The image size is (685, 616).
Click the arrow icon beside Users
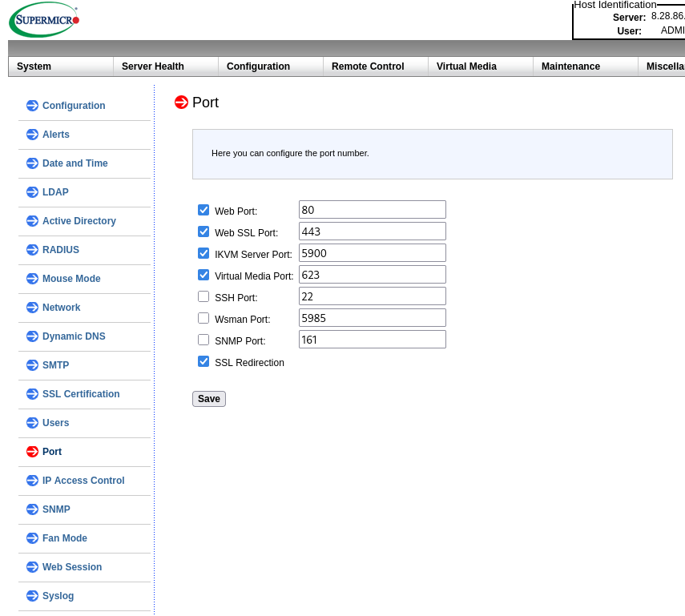[x=32, y=423]
